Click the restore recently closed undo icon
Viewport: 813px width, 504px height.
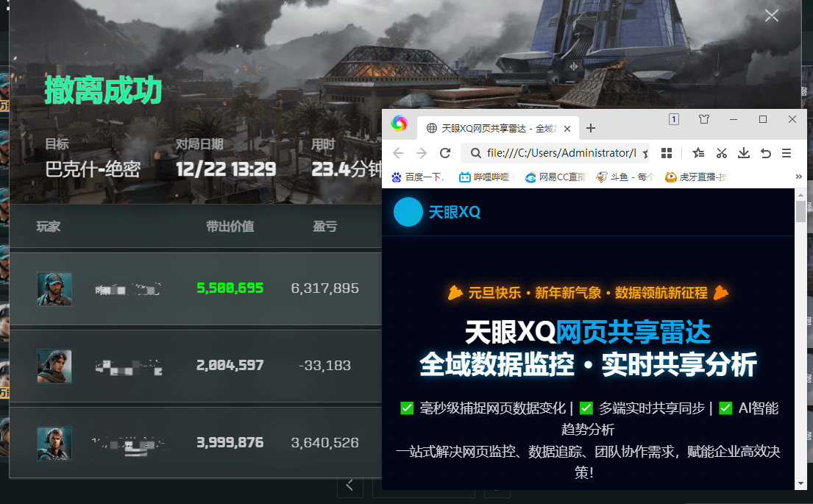click(x=764, y=152)
